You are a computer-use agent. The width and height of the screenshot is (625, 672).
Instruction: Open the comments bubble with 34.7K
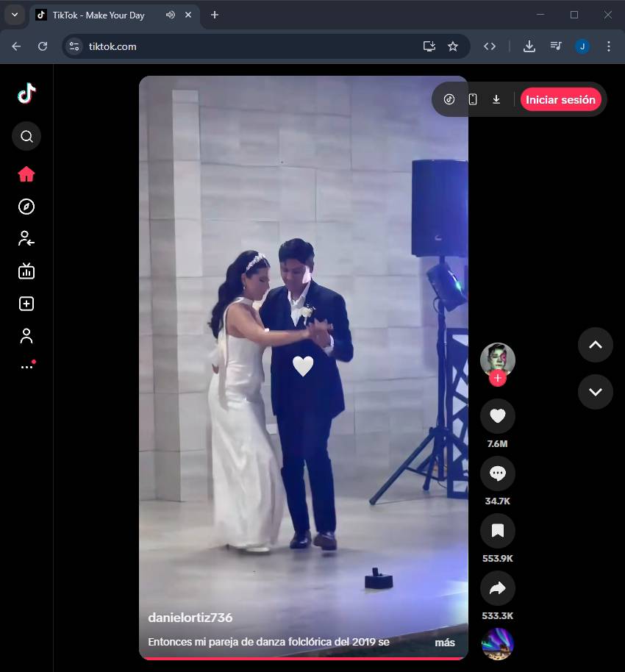click(x=498, y=473)
